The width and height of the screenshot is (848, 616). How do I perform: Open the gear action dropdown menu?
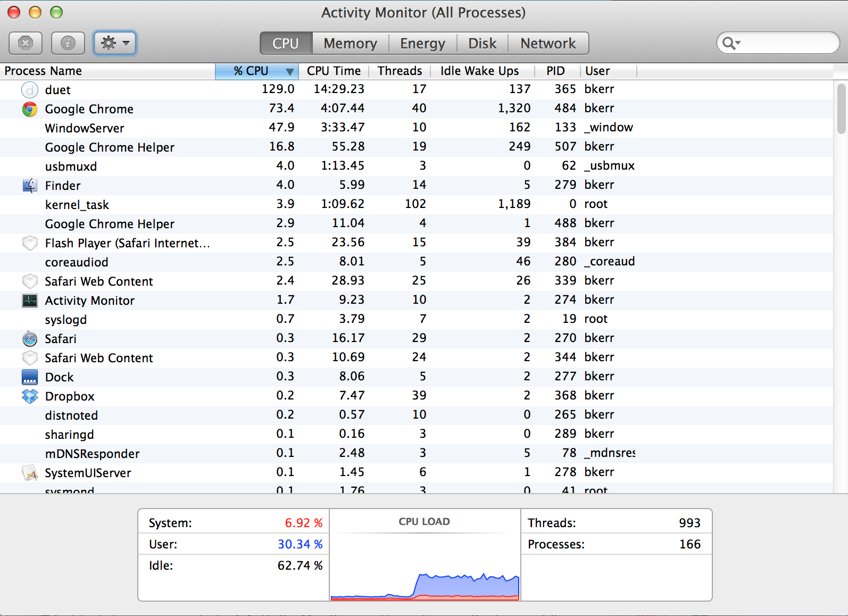(115, 43)
